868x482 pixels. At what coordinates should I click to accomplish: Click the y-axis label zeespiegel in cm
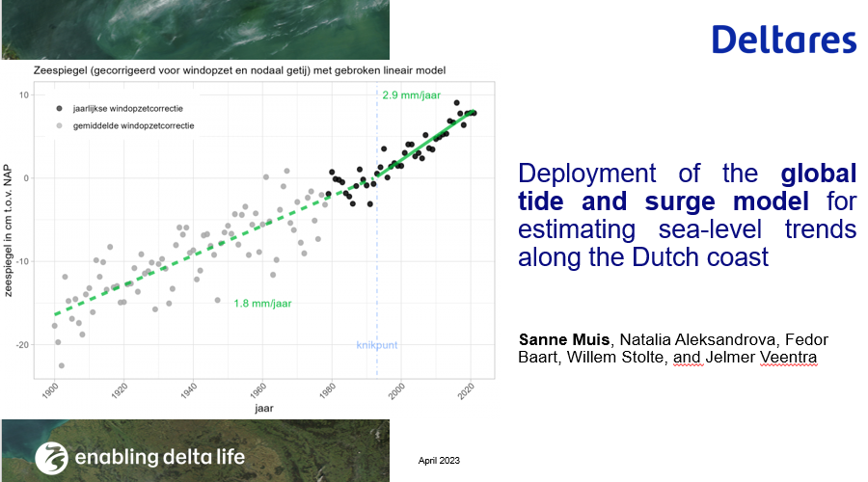tap(8, 230)
